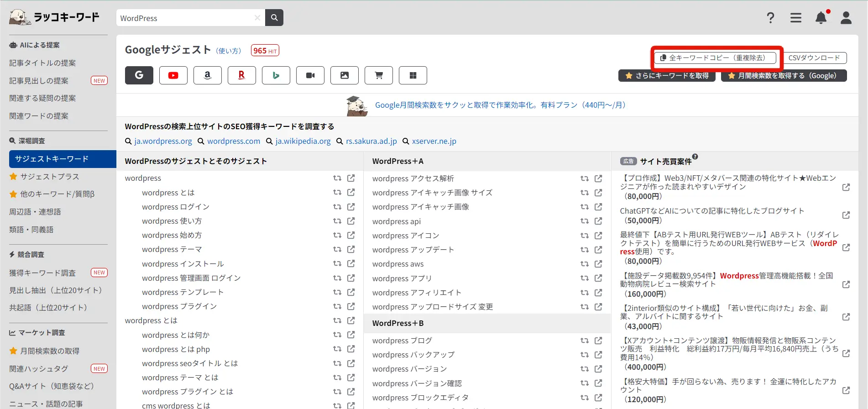This screenshot has width=868, height=409.
Task: Click the search magnifier button
Action: tap(274, 18)
